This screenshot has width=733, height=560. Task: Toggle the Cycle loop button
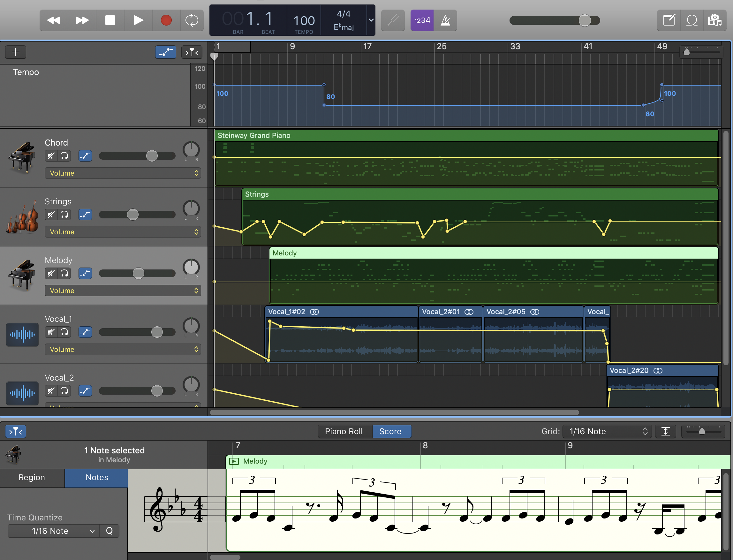192,20
